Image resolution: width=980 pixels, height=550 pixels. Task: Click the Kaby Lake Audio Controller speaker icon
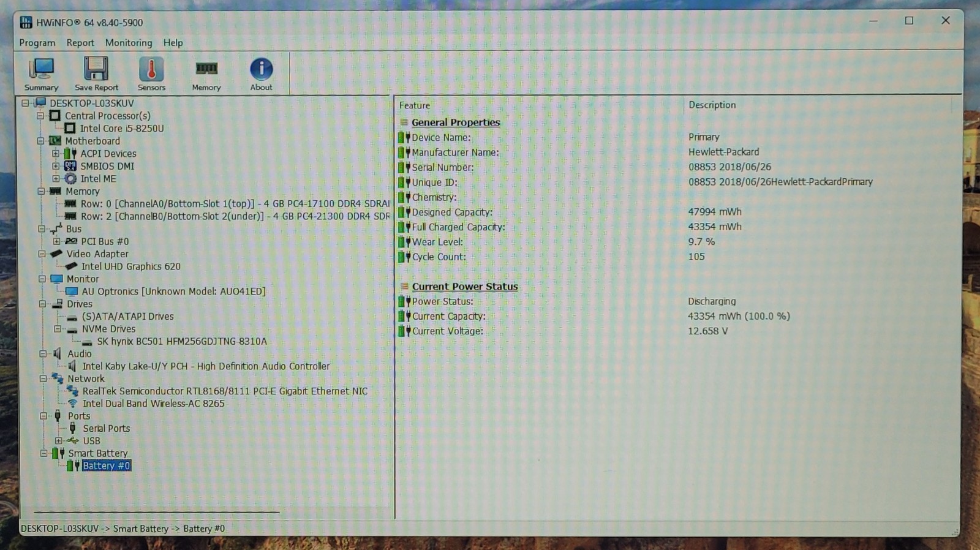click(x=72, y=366)
